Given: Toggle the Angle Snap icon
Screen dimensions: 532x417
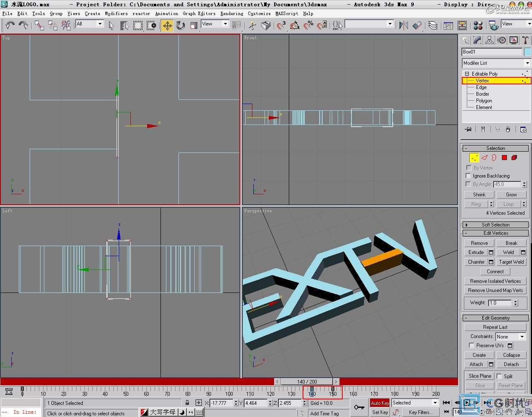Looking at the screenshot, I should (295, 25).
